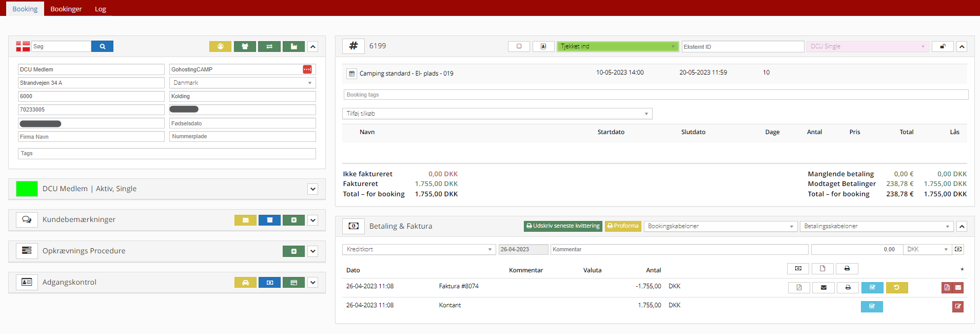The width and height of the screenshot is (980, 334).
Task: Click the yellow car icon in Adgangskontrol
Action: tap(245, 283)
